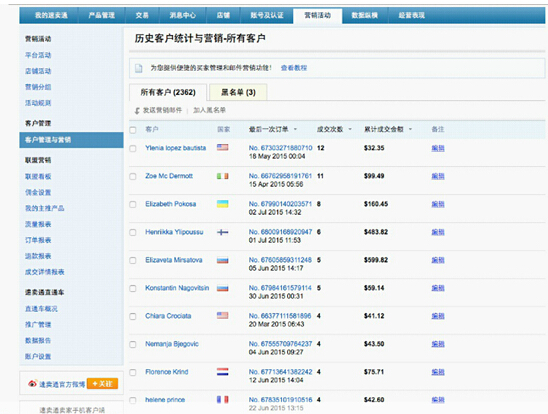The image size is (548, 414).
Task: Click the Weibo logo icon in the sidebar
Action: point(32,384)
